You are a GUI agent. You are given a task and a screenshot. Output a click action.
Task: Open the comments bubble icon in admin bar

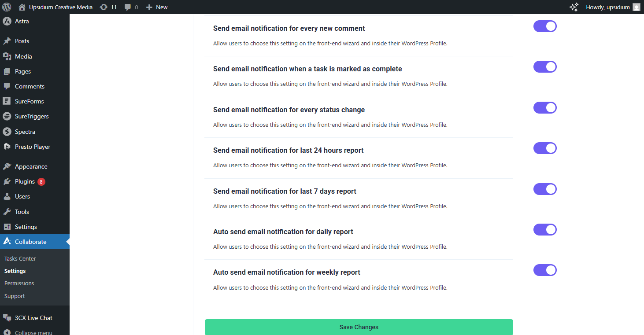point(128,7)
